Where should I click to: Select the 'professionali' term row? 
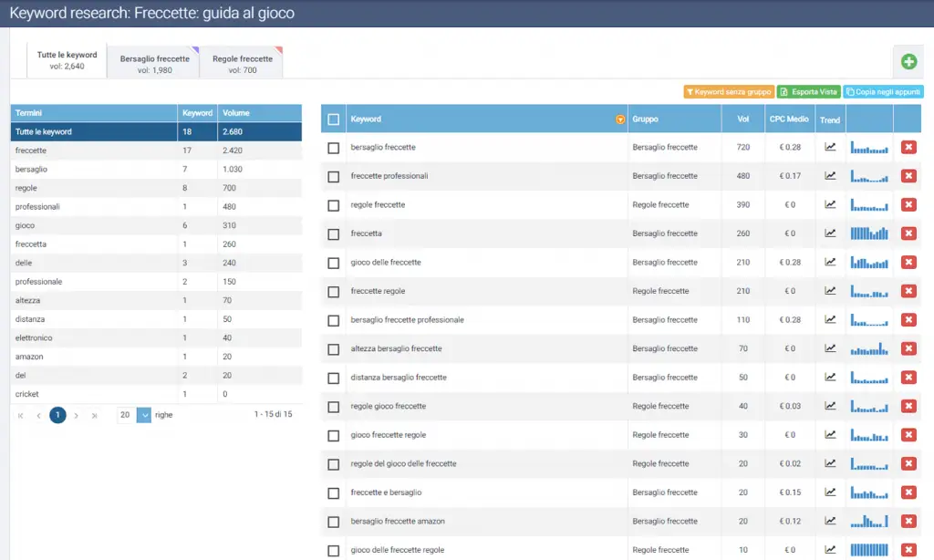click(156, 207)
